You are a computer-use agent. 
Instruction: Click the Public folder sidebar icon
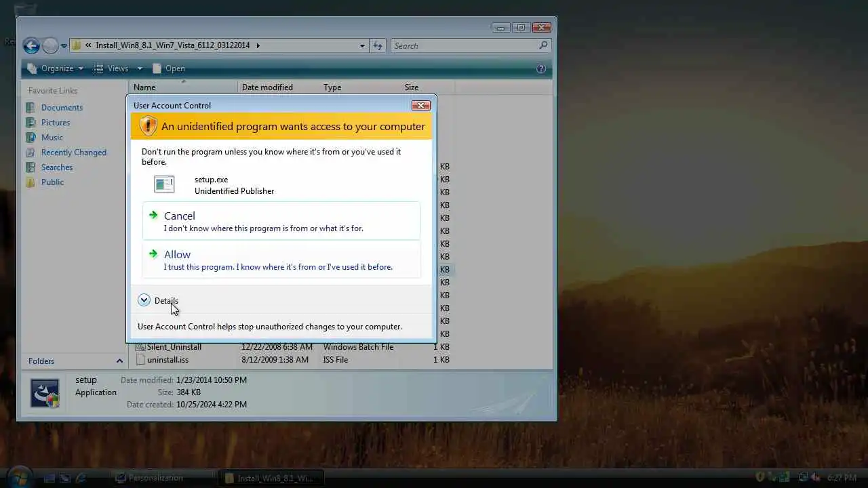(x=31, y=182)
